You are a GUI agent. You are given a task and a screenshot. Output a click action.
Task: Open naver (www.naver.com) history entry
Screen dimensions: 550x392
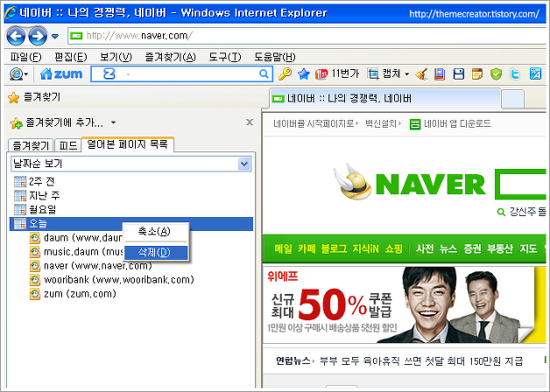click(91, 265)
